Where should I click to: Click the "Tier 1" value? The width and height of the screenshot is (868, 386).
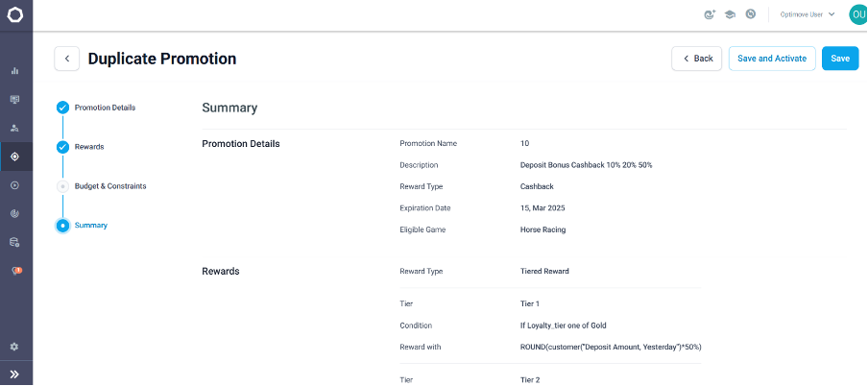tap(530, 304)
